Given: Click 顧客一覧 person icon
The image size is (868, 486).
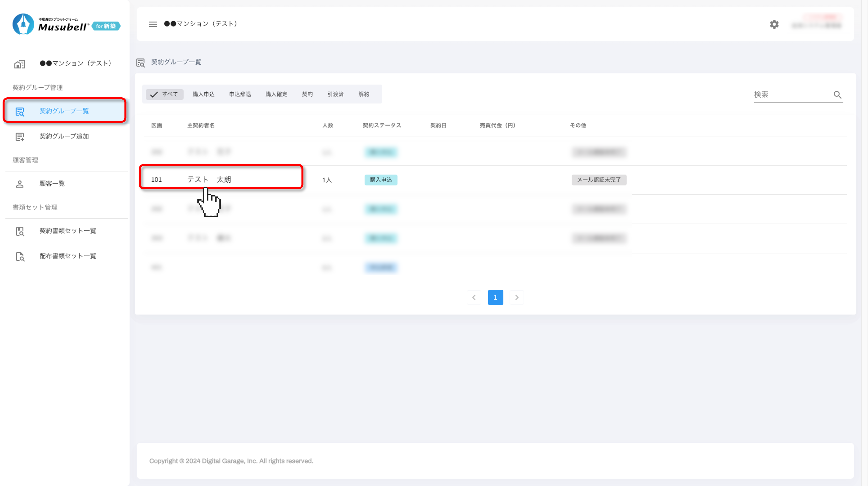Looking at the screenshot, I should click(20, 184).
